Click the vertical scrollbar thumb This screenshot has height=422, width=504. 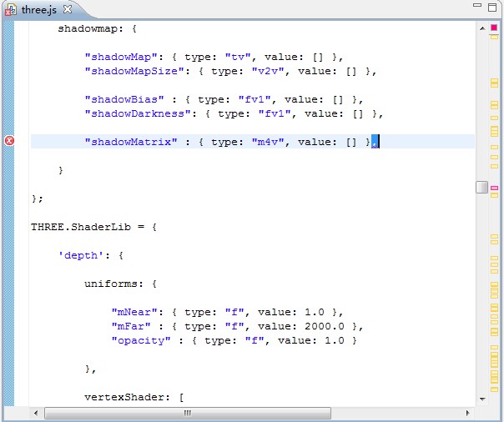481,188
